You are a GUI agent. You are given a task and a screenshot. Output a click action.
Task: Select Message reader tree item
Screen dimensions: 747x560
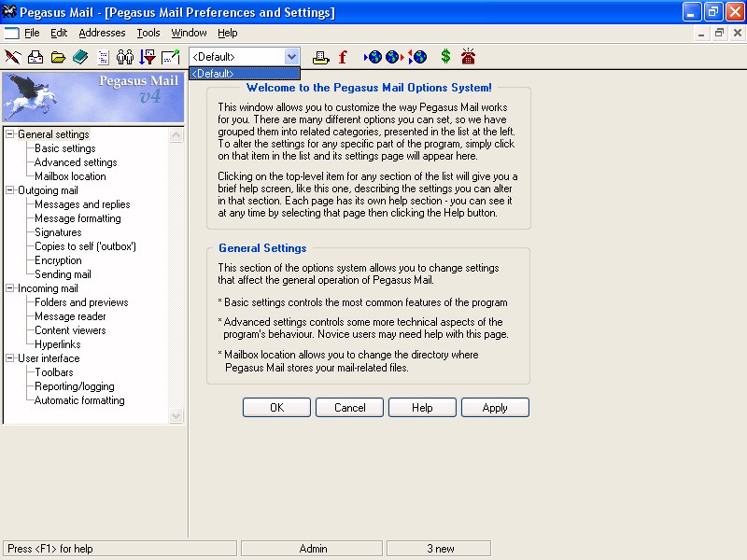click(x=71, y=316)
